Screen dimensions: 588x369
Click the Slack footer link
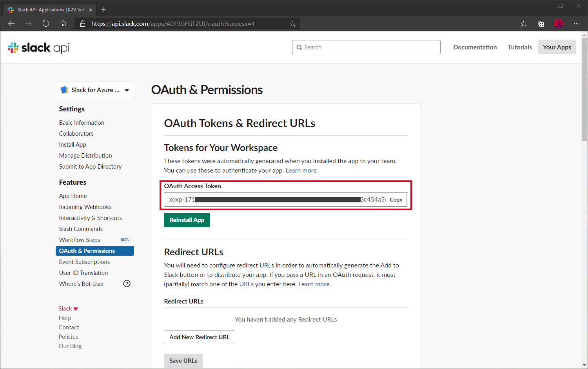click(65, 309)
